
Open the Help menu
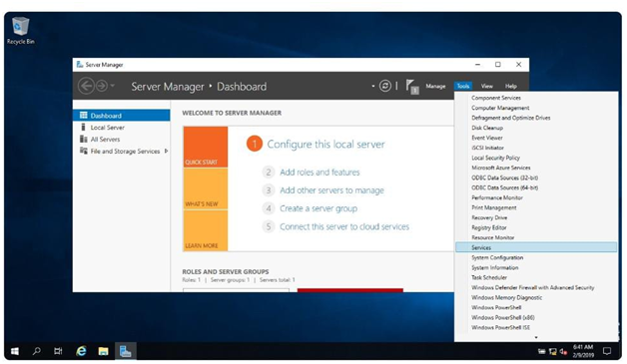[510, 86]
